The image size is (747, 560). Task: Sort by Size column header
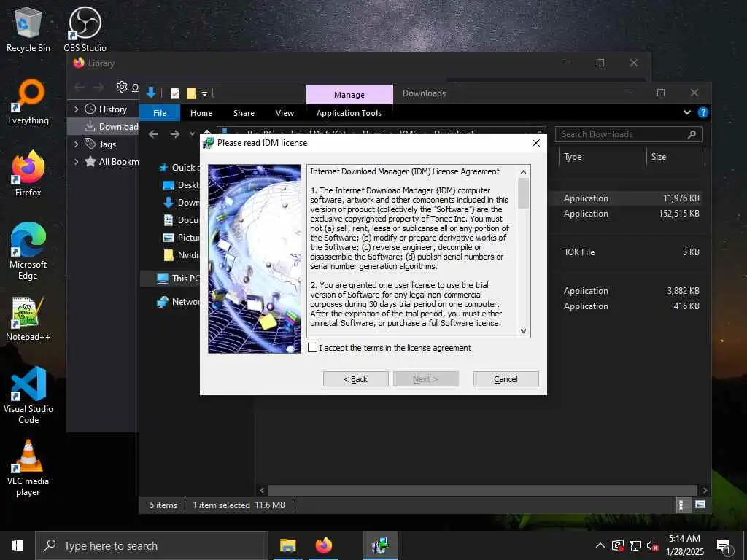[675, 157]
